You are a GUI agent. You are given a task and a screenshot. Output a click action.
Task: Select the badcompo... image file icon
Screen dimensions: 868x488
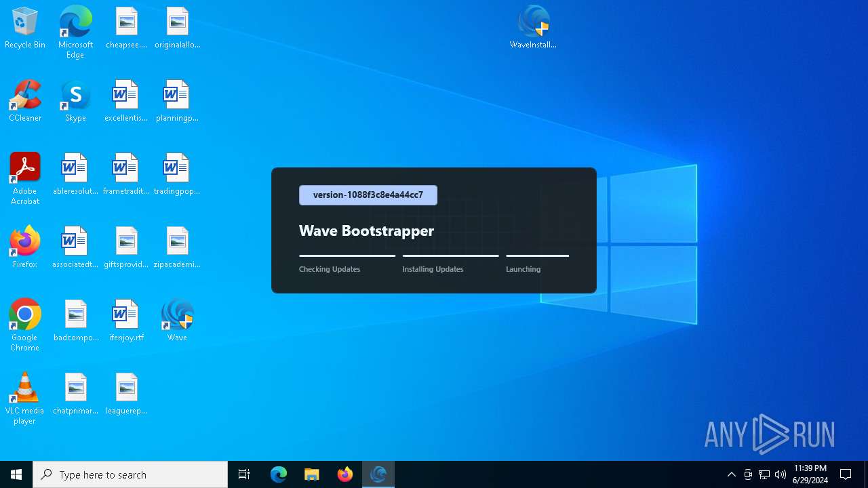tap(75, 321)
